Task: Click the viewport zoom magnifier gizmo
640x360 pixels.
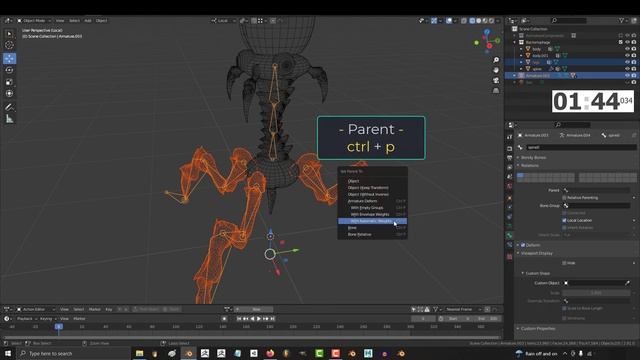Action: [496, 60]
